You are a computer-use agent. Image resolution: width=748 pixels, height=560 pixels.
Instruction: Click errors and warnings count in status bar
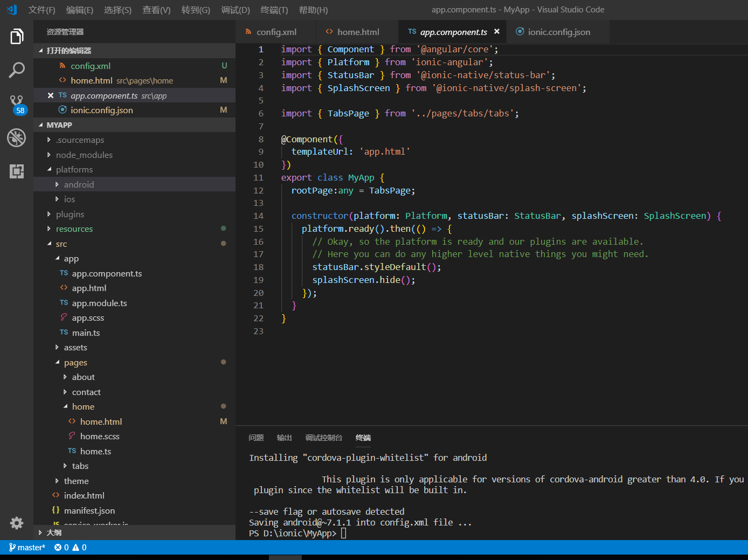coord(70,548)
